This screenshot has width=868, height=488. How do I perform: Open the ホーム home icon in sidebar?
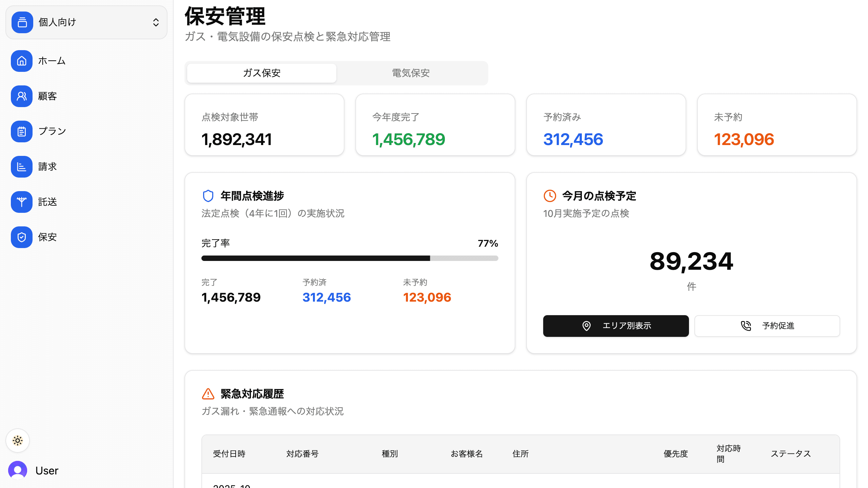tap(22, 61)
